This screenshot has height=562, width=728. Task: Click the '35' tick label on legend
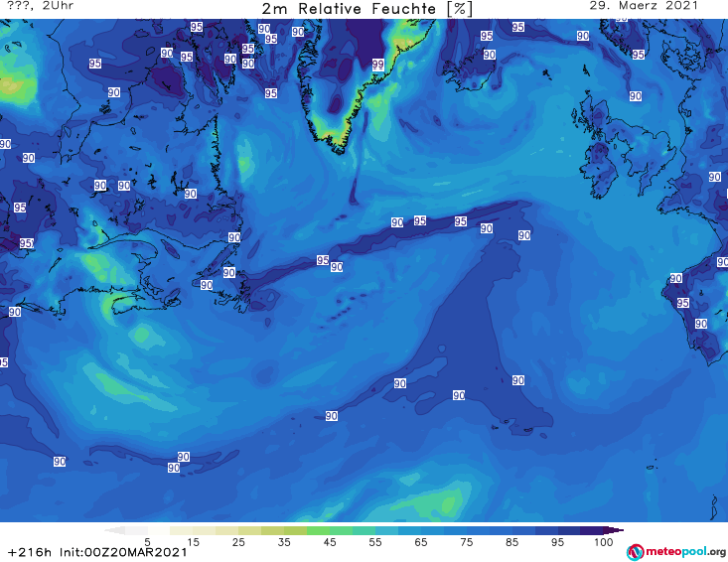coord(284,542)
